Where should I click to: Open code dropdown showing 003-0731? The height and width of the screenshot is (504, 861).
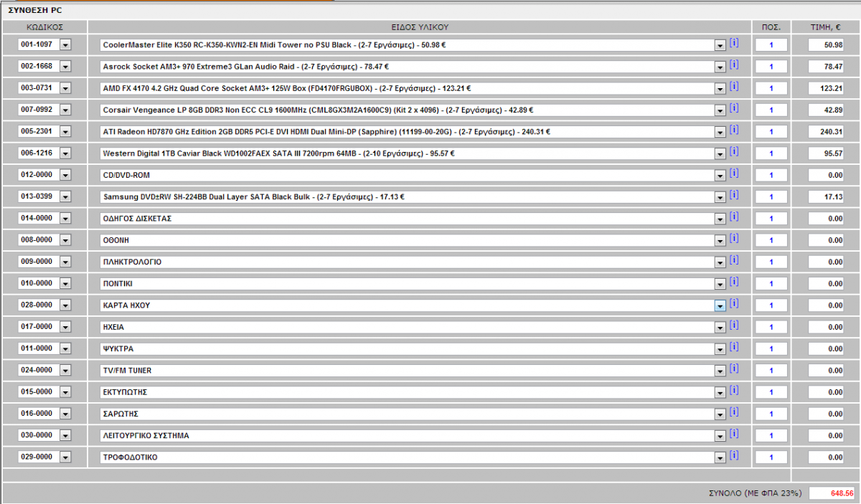pos(65,89)
